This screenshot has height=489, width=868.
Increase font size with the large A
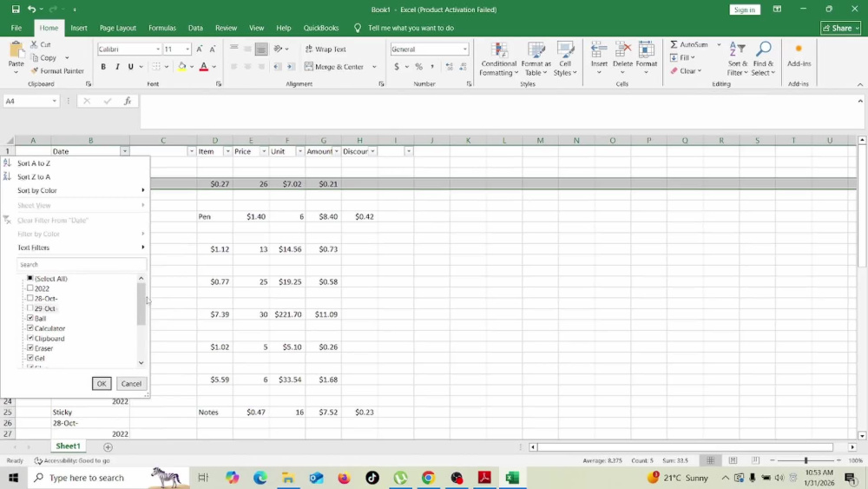tap(200, 50)
